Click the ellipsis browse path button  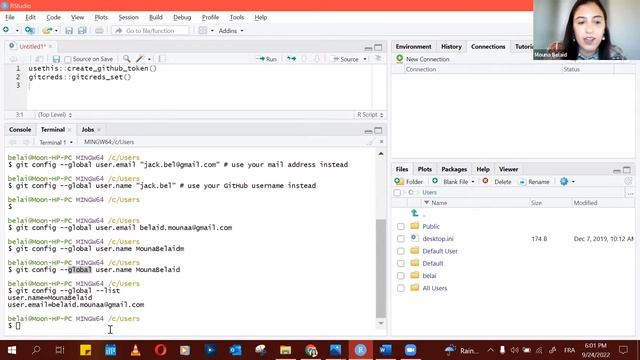coord(631,193)
